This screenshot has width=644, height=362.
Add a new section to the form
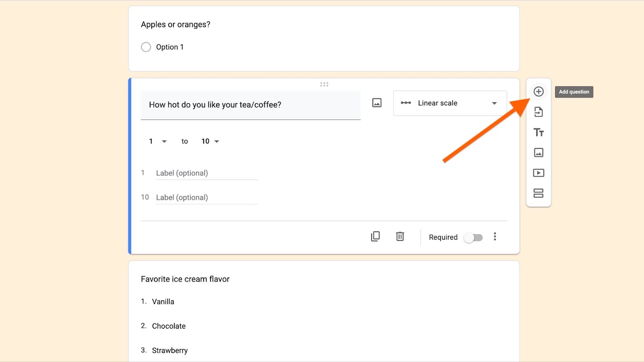click(x=539, y=193)
